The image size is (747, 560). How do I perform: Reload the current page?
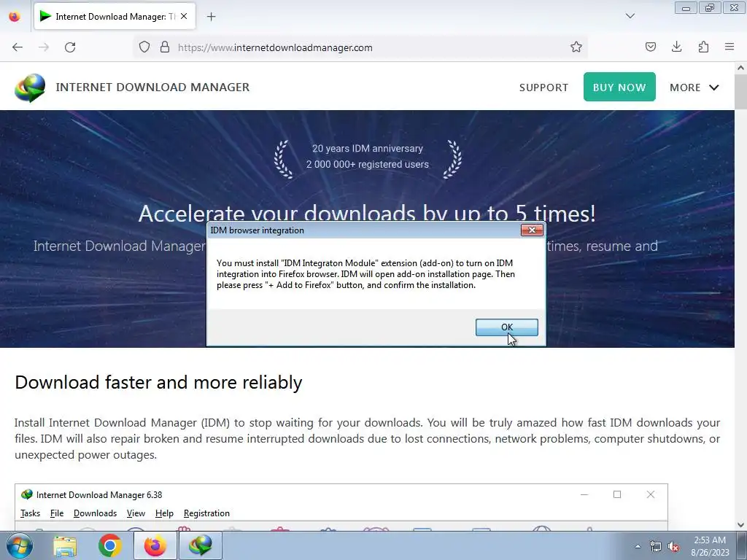point(70,47)
